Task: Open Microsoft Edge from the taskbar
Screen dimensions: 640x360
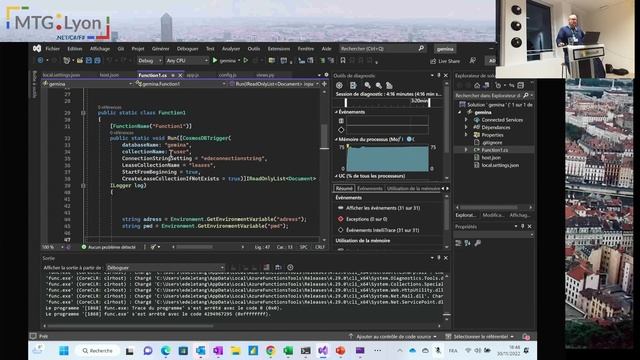Action: coord(165,351)
